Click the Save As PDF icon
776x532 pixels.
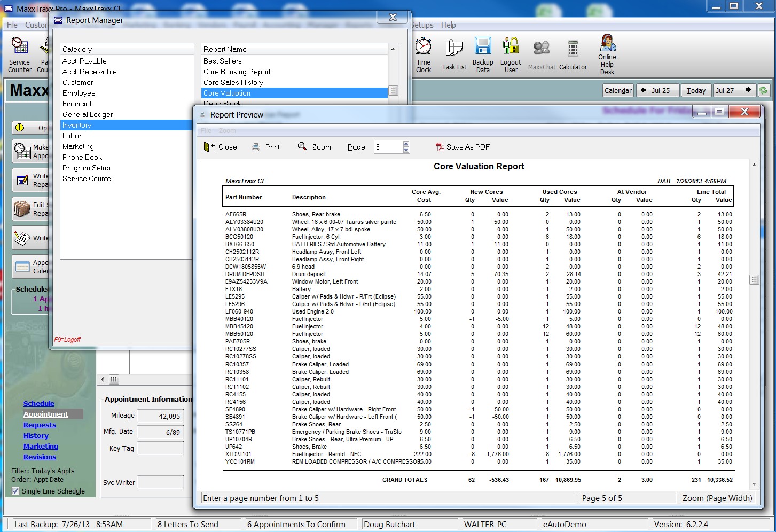440,147
